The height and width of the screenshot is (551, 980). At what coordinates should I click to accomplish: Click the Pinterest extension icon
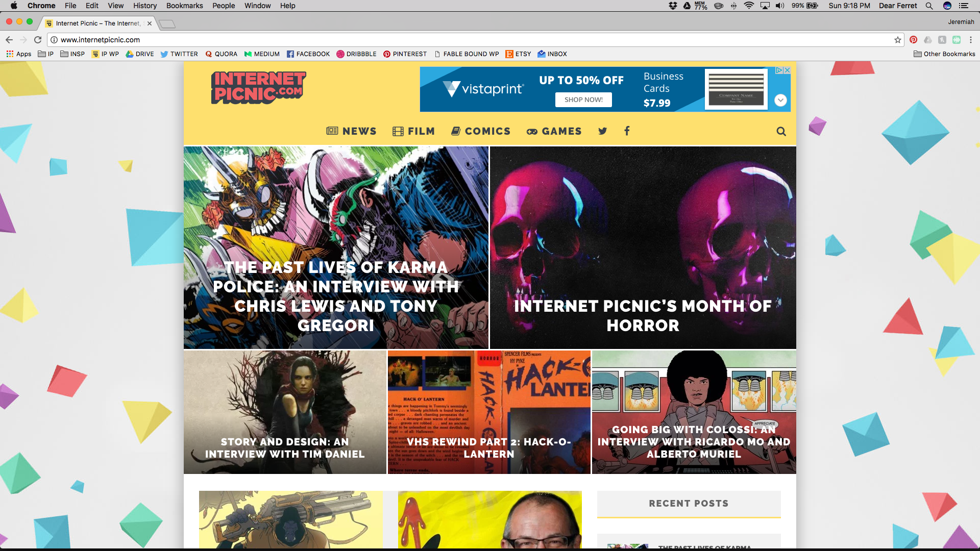[913, 40]
